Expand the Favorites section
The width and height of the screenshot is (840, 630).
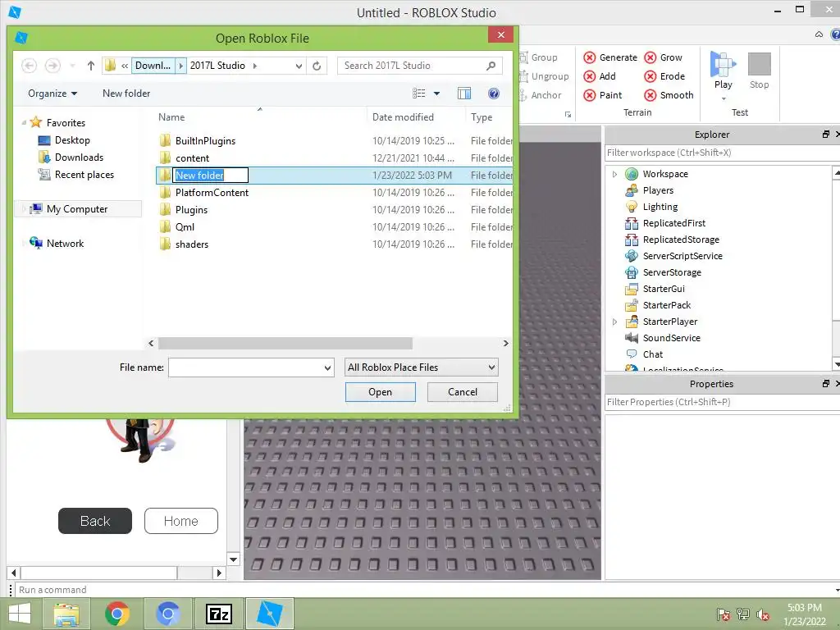point(24,123)
